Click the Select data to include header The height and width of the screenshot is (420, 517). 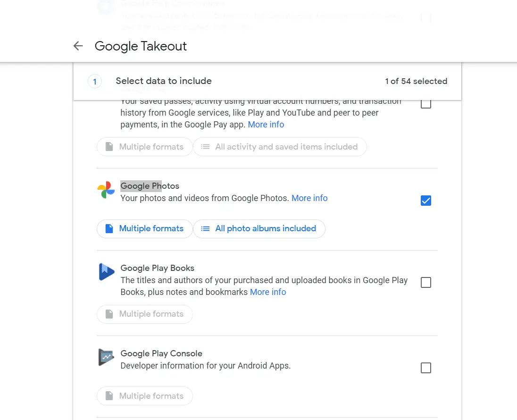164,81
